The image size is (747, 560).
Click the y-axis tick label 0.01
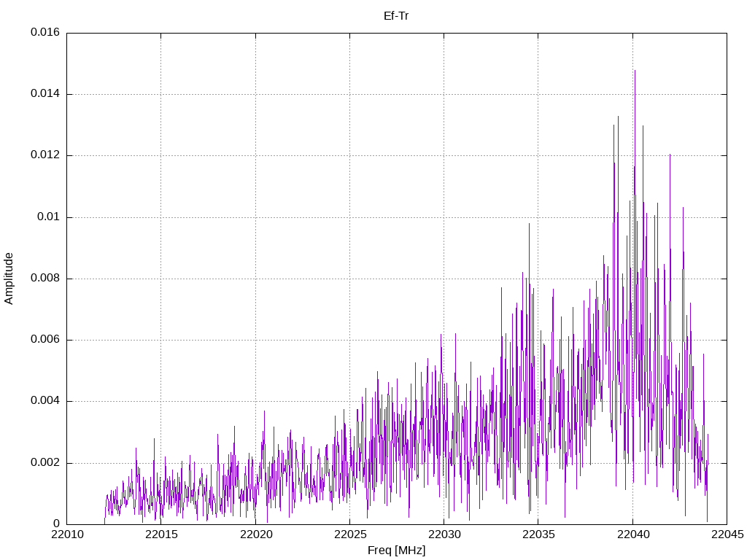tap(49, 217)
